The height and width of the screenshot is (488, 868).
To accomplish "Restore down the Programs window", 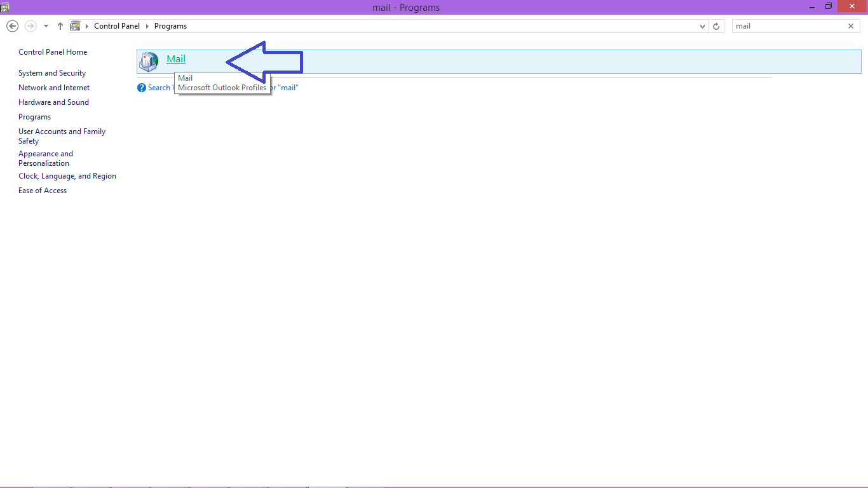I will 829,6.
